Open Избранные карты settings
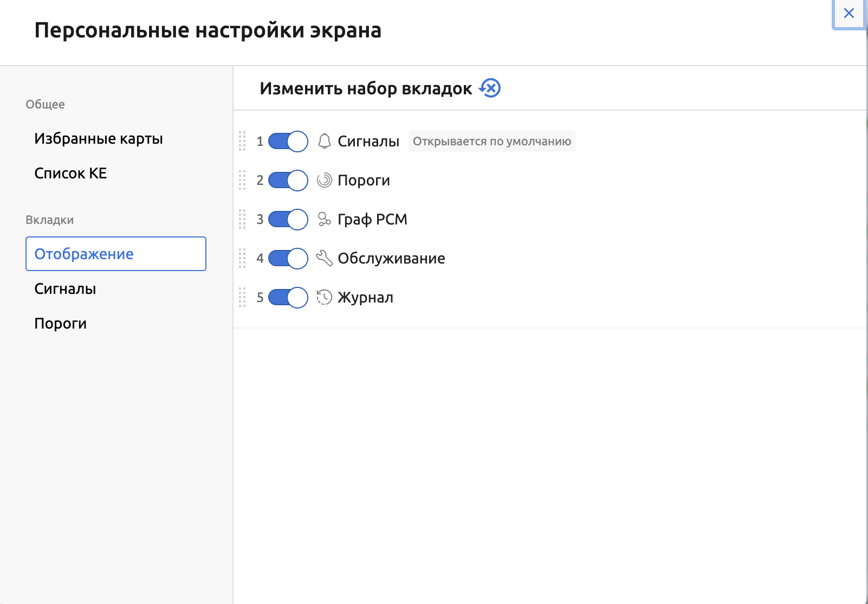The image size is (868, 604). coord(99,138)
